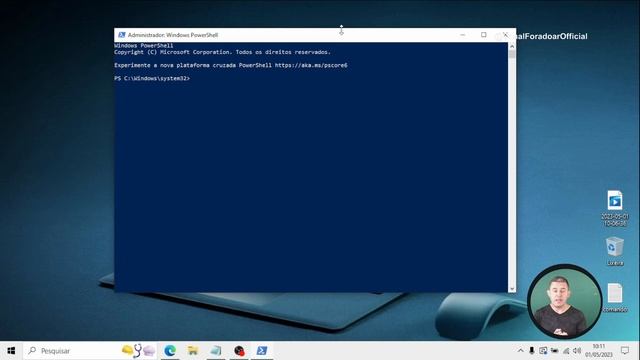The height and width of the screenshot is (360, 640).
Task: Open the red recording app in the taskbar
Action: (x=239, y=351)
